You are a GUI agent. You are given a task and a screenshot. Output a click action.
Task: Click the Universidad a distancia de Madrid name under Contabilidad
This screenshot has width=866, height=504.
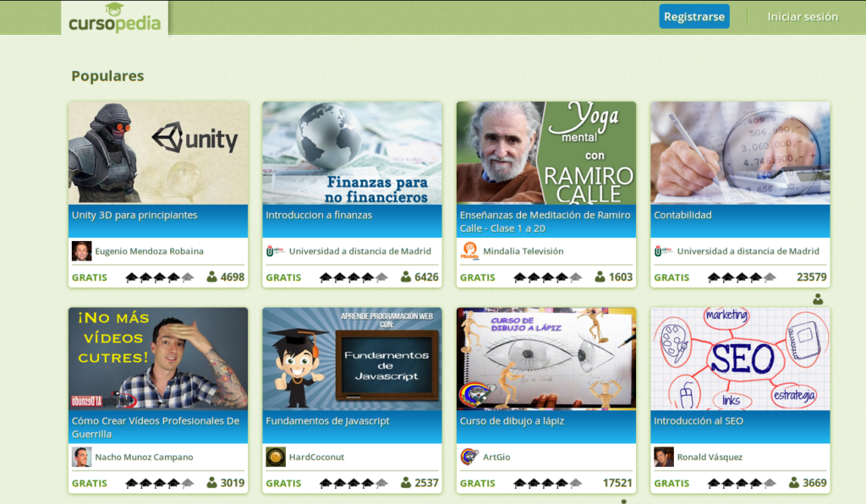[x=748, y=251]
